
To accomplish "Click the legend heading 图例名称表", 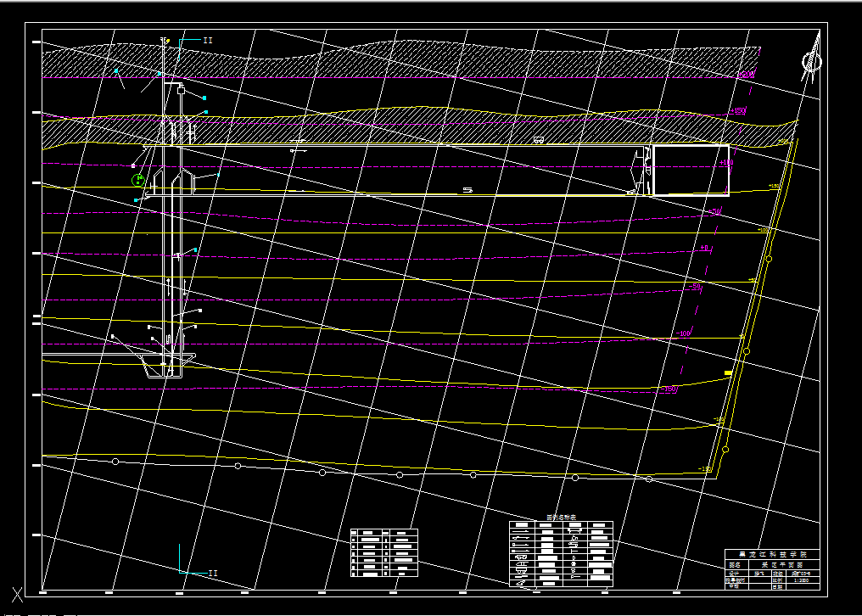I will (x=560, y=518).
